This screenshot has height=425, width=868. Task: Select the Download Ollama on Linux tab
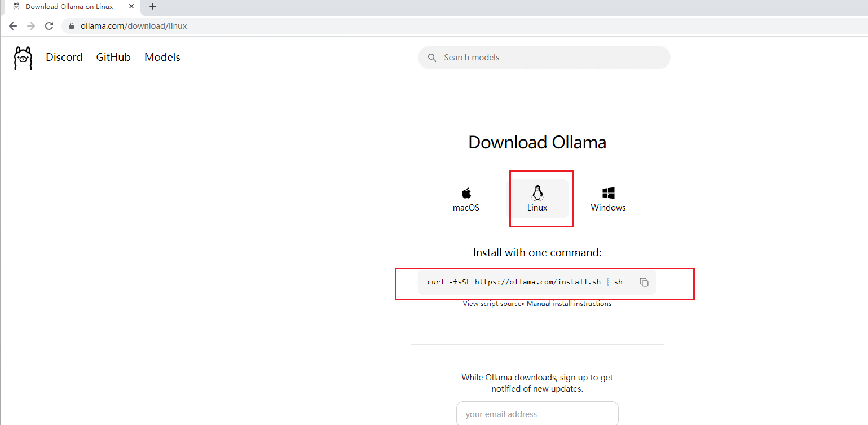tap(72, 7)
